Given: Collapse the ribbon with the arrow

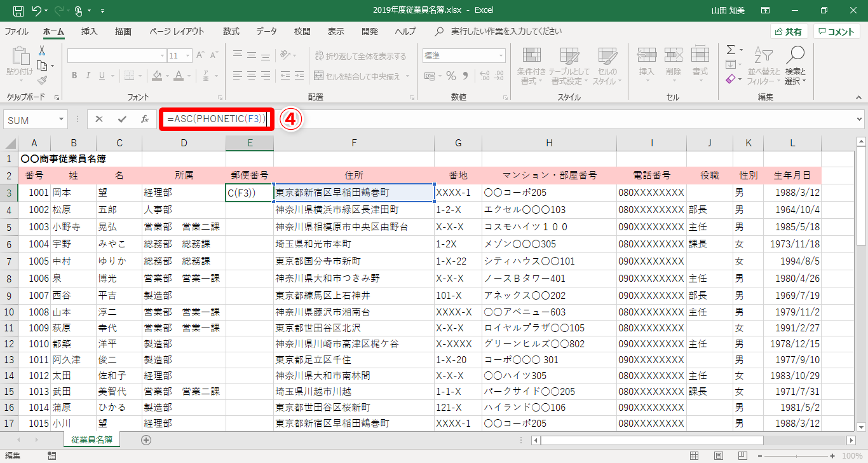Looking at the screenshot, I should pyautogui.click(x=859, y=97).
